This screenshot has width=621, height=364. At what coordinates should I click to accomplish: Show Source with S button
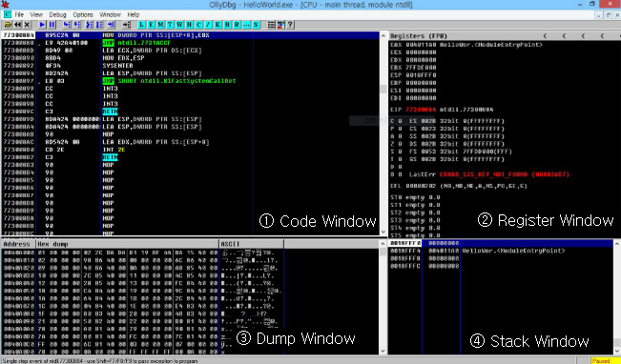pos(256,25)
